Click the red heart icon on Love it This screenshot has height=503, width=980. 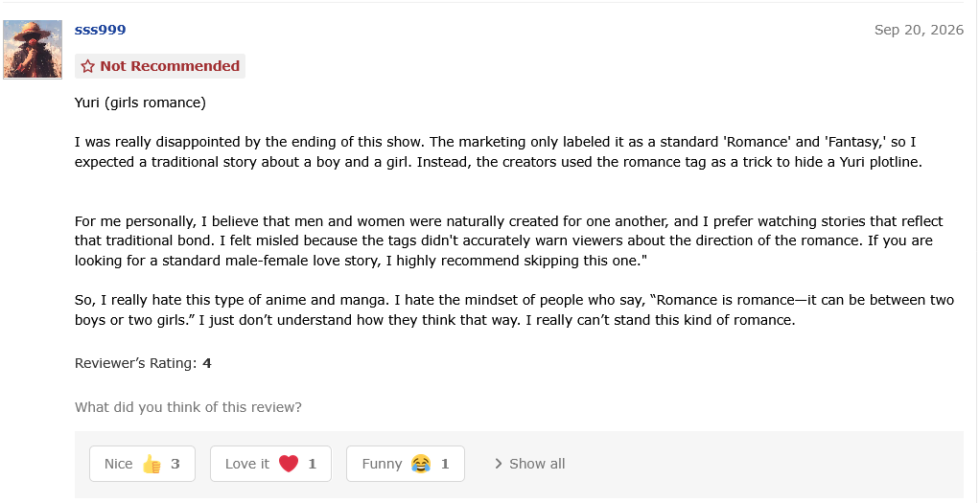pyautogui.click(x=288, y=464)
